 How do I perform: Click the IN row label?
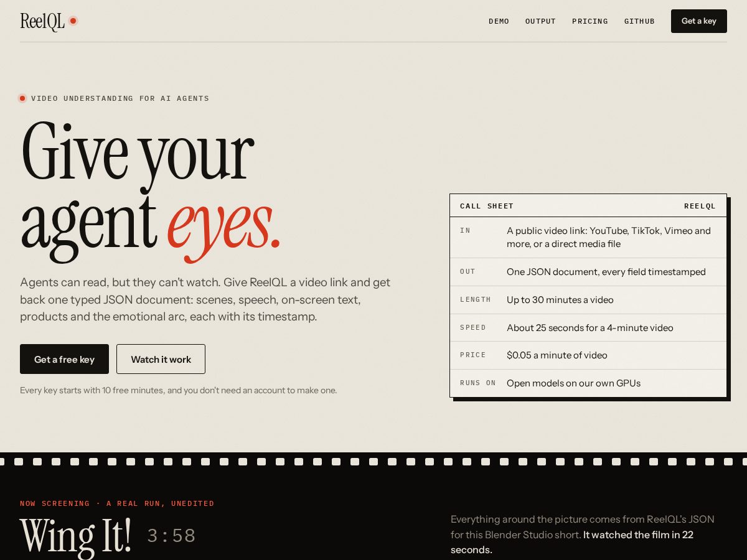coord(465,230)
